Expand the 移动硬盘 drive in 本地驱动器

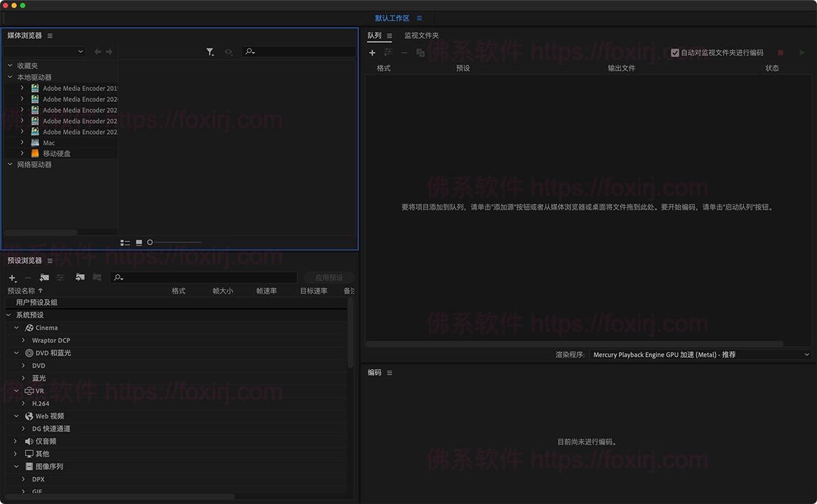coord(21,153)
